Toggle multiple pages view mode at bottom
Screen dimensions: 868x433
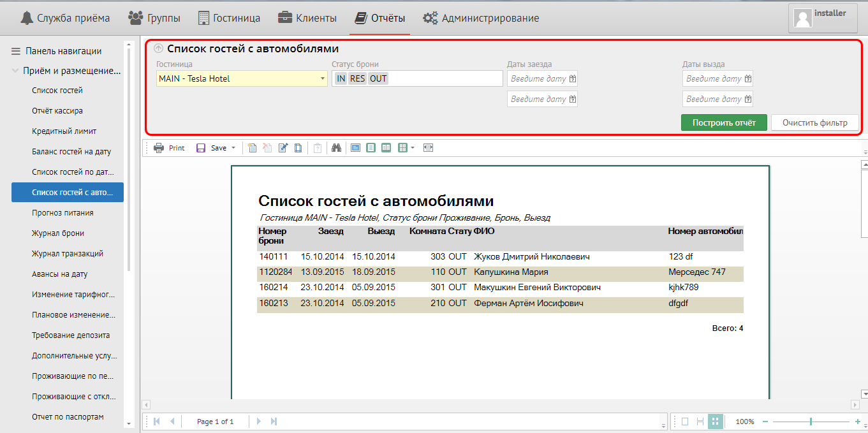click(715, 422)
